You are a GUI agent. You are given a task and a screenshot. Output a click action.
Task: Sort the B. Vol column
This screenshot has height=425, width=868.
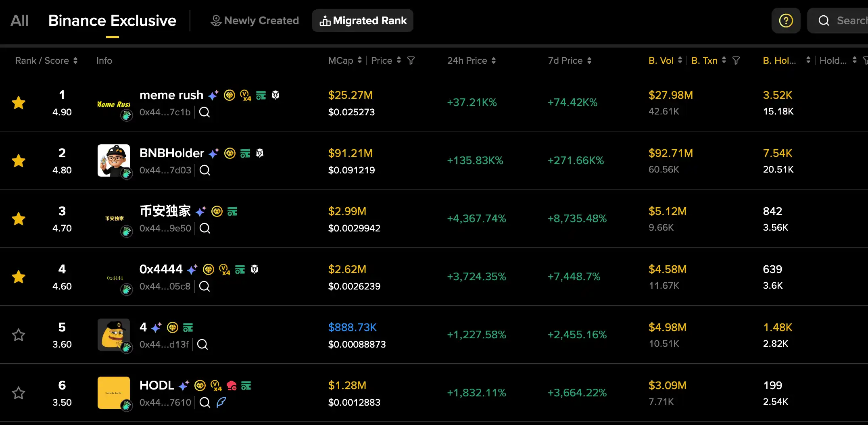pyautogui.click(x=681, y=60)
